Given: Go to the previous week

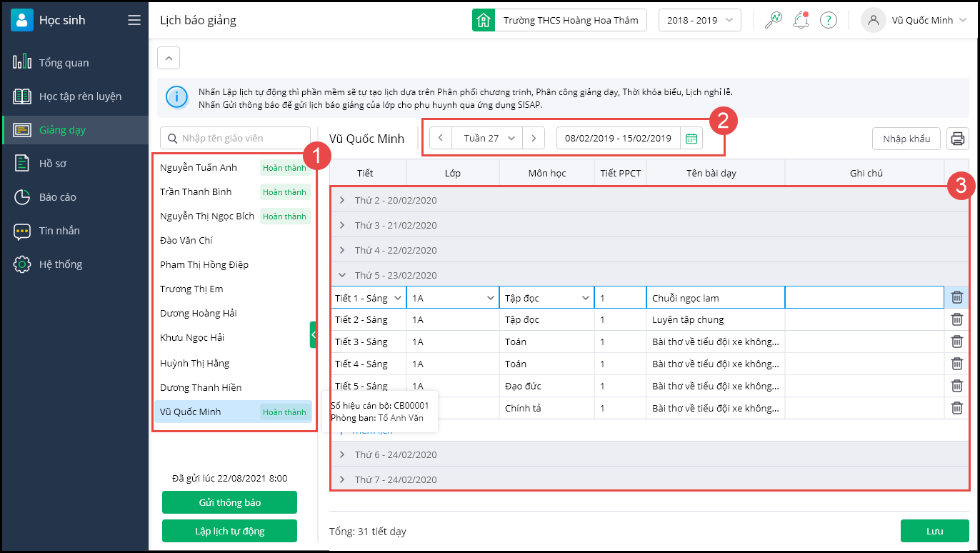Looking at the screenshot, I should click(x=441, y=139).
